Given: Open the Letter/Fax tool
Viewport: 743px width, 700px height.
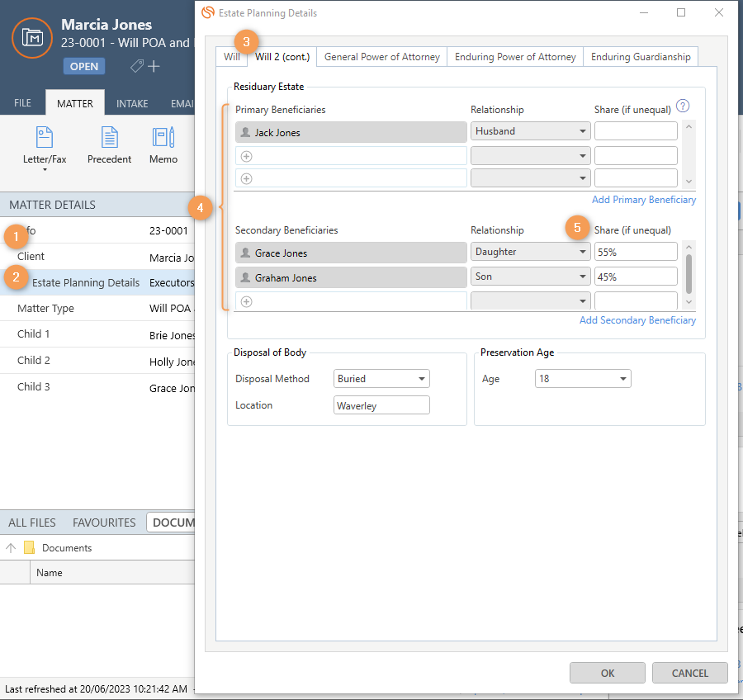Looking at the screenshot, I should point(45,145).
